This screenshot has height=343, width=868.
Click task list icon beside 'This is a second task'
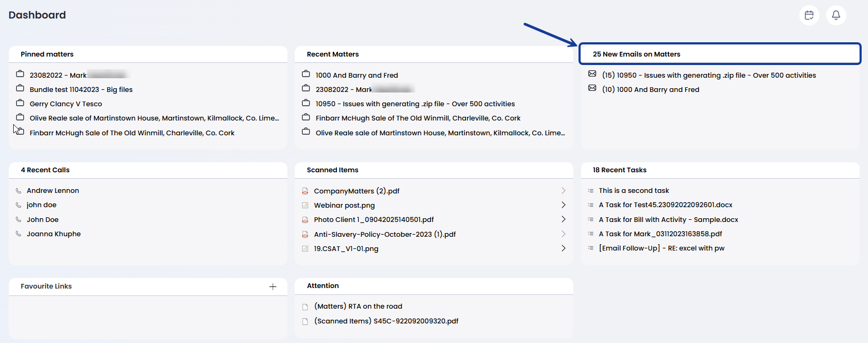pos(591,191)
